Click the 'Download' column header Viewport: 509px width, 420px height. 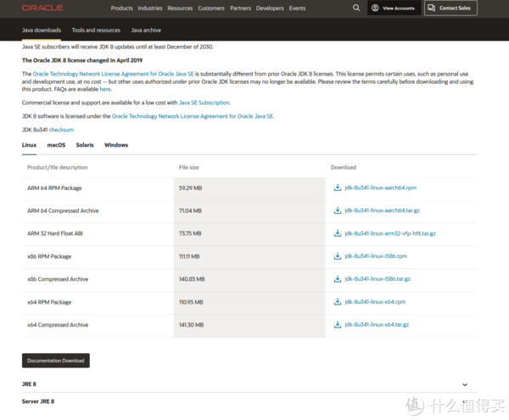pos(344,167)
